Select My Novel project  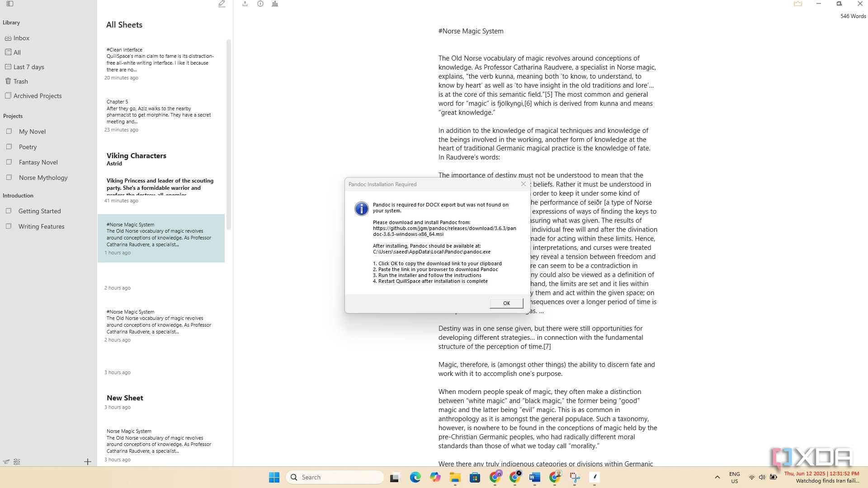(26, 131)
